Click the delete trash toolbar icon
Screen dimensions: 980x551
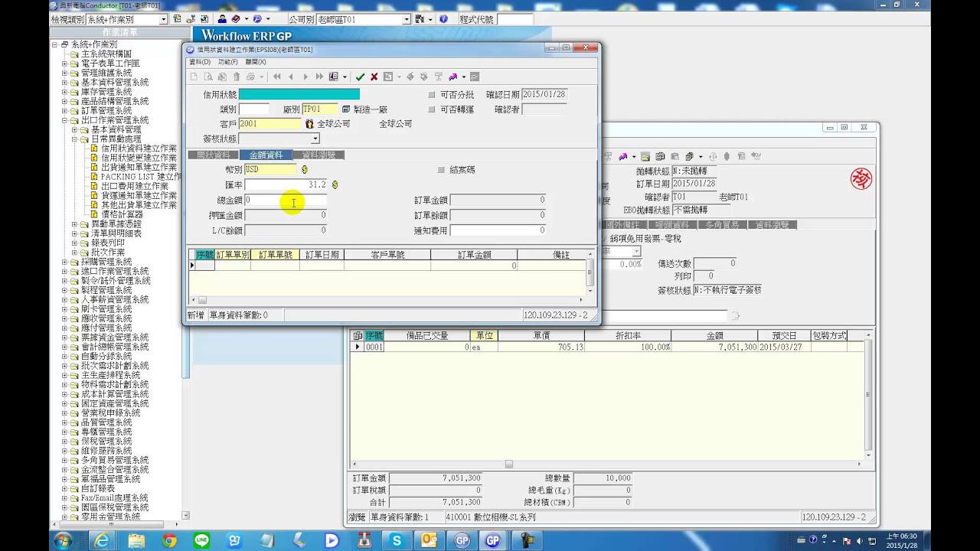coord(237,77)
